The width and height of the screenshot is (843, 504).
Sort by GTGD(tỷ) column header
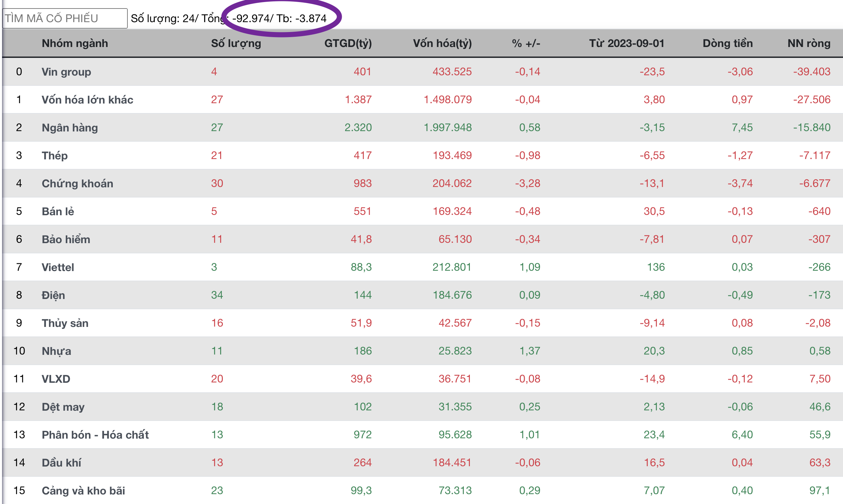click(x=348, y=43)
